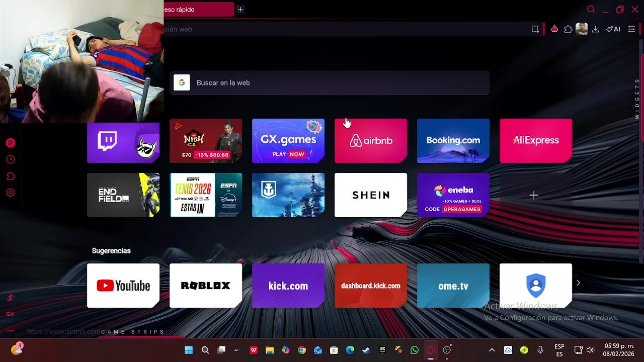644x362 pixels.
Task: Open the ome.tv suggestion tile
Action: click(453, 286)
